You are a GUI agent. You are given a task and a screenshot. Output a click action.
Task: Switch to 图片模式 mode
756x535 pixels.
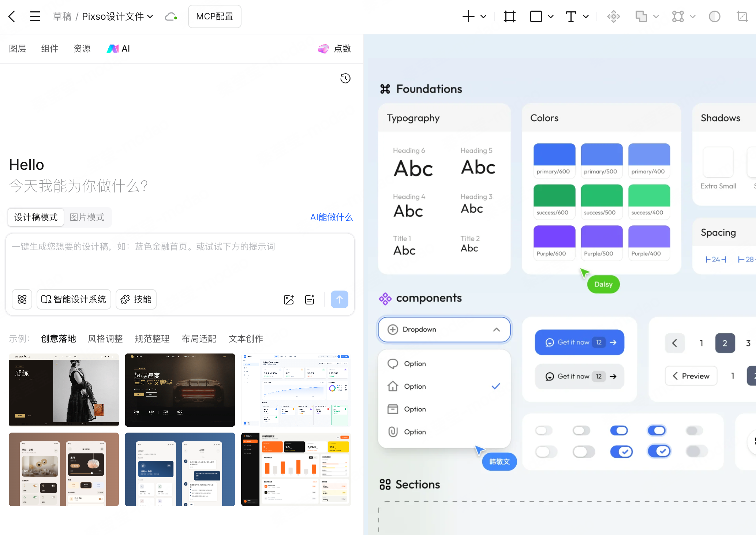point(87,217)
